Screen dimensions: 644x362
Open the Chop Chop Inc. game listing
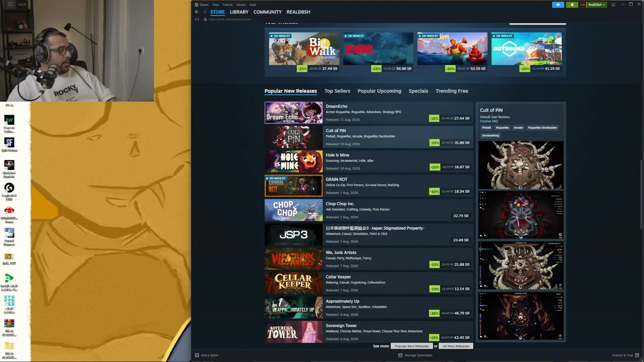[369, 210]
